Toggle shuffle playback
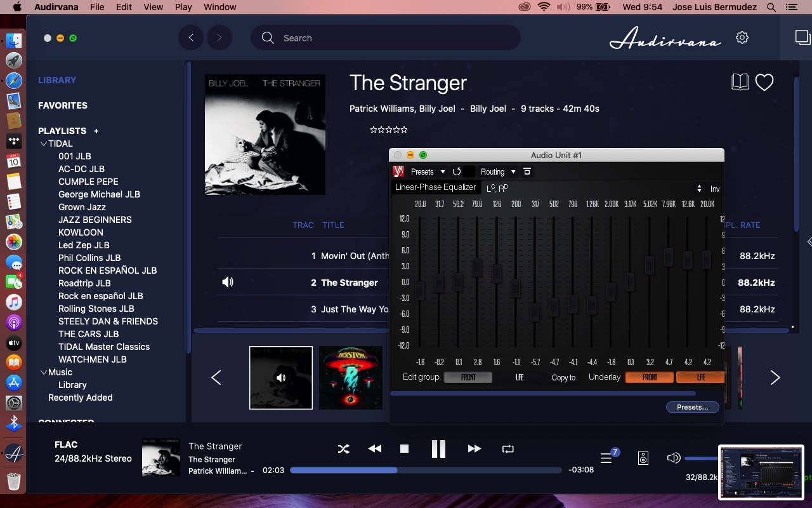The height and width of the screenshot is (508, 812). (x=343, y=449)
